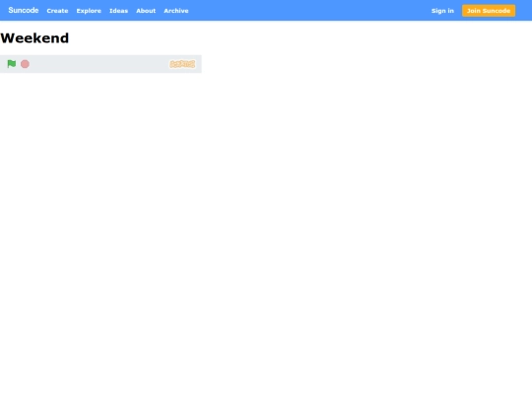Open the Ideas section

pyautogui.click(x=118, y=11)
